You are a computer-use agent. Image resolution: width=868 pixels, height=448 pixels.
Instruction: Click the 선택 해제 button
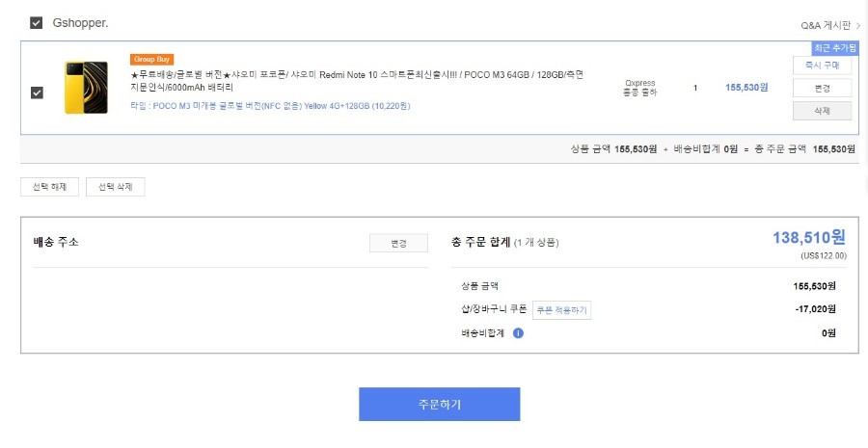50,187
